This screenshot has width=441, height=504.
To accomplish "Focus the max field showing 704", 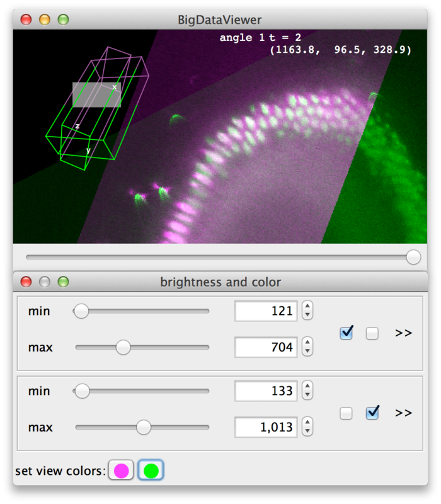I will (266, 347).
